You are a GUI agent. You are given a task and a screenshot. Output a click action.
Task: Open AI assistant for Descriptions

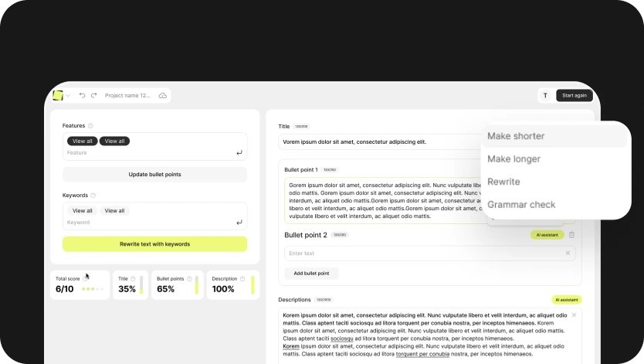pos(566,300)
